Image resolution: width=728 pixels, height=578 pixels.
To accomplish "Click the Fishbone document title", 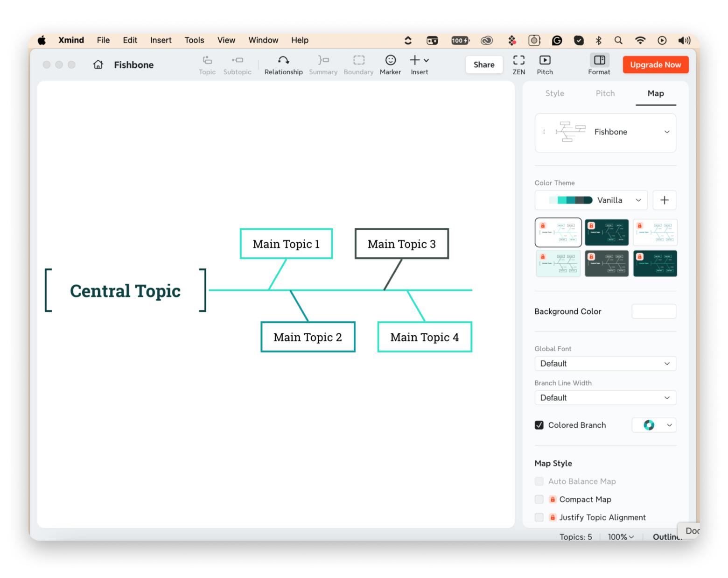I will point(133,65).
